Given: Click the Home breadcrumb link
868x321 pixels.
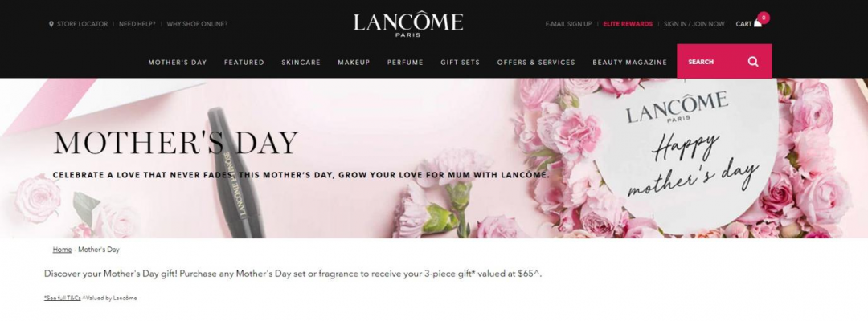Looking at the screenshot, I should 62,250.
